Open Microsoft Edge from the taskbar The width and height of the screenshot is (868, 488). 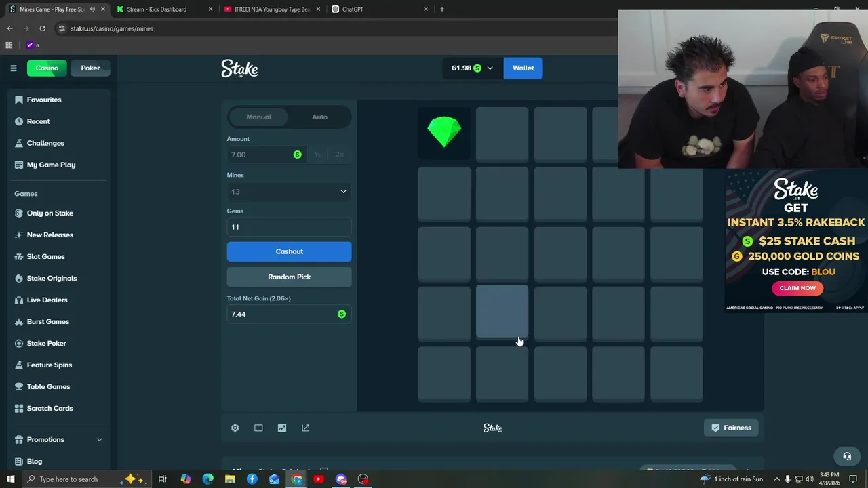pyautogui.click(x=208, y=479)
